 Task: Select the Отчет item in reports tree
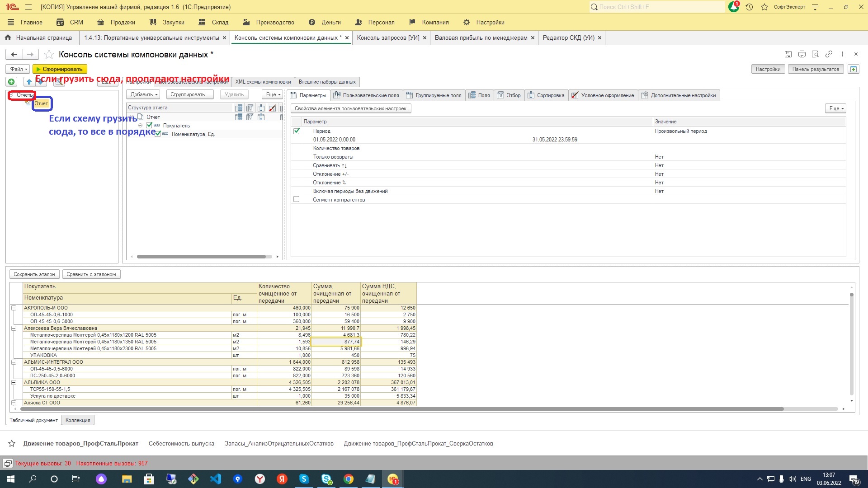(x=41, y=103)
